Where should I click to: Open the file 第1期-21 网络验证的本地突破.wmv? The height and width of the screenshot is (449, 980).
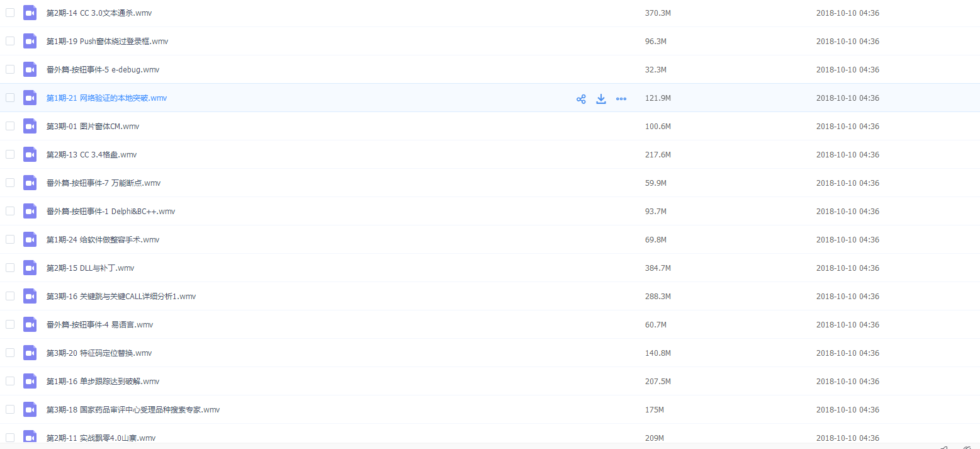(x=106, y=98)
